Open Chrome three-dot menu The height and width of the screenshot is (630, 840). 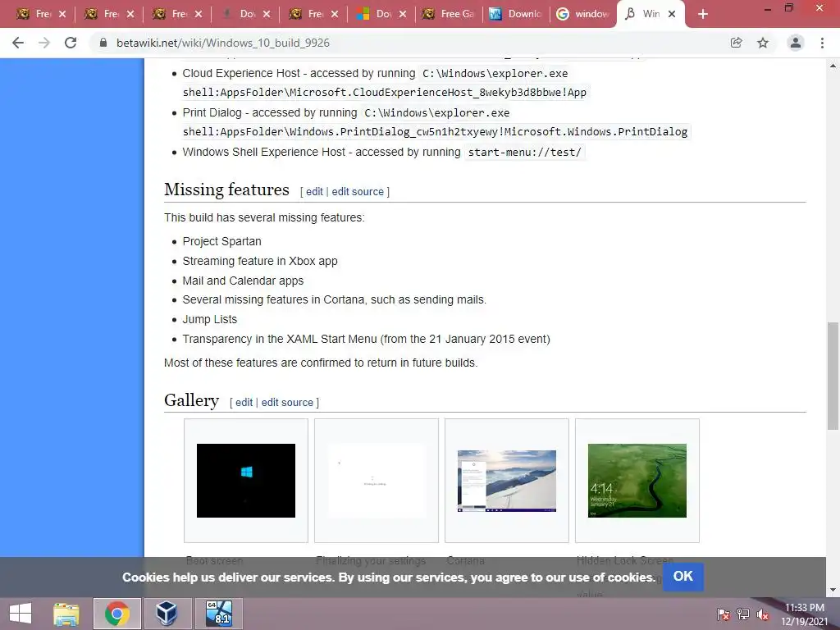click(822, 43)
